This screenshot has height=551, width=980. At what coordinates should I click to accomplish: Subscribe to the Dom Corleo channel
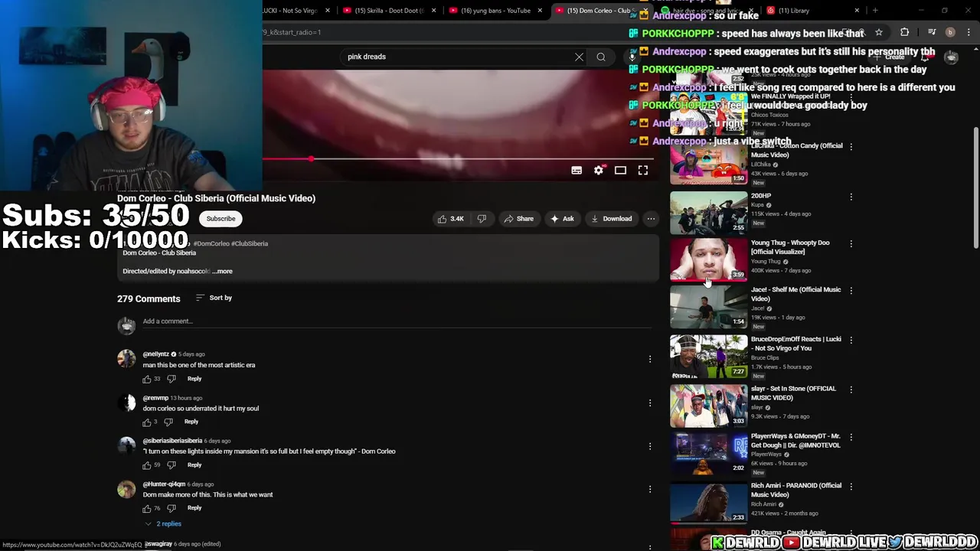tap(220, 219)
